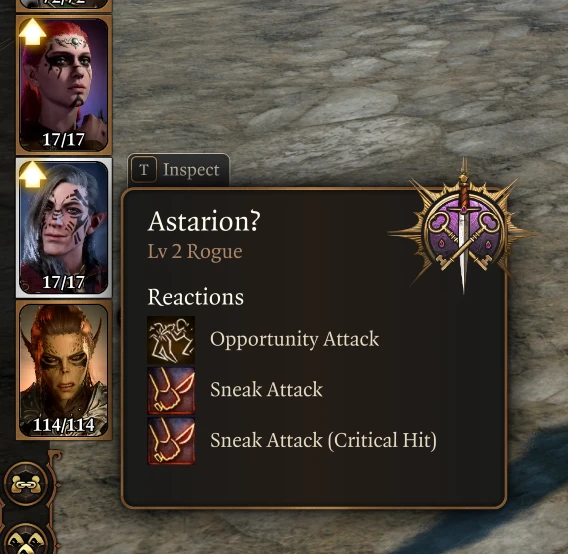Click level-up arrow on red-haired portrait
The image size is (568, 554).
pos(33,32)
